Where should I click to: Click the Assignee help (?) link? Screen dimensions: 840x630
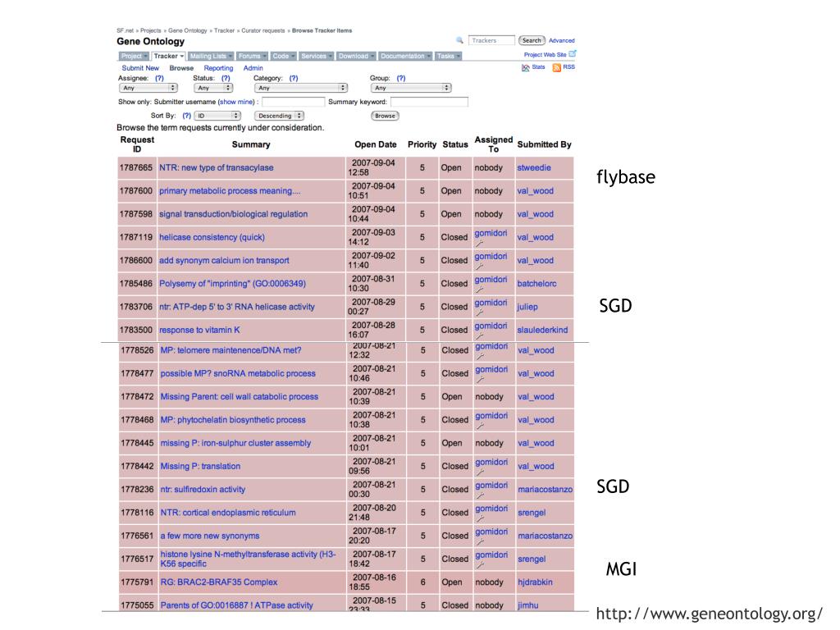point(159,78)
